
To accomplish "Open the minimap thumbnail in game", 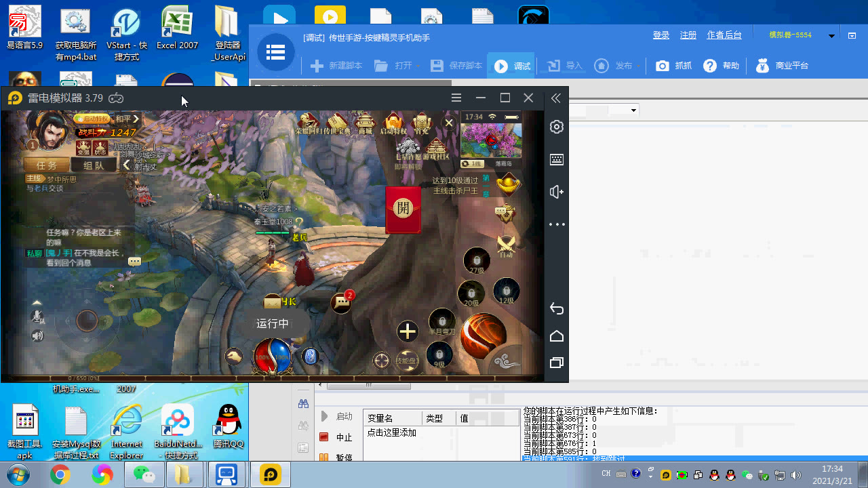I will point(492,140).
